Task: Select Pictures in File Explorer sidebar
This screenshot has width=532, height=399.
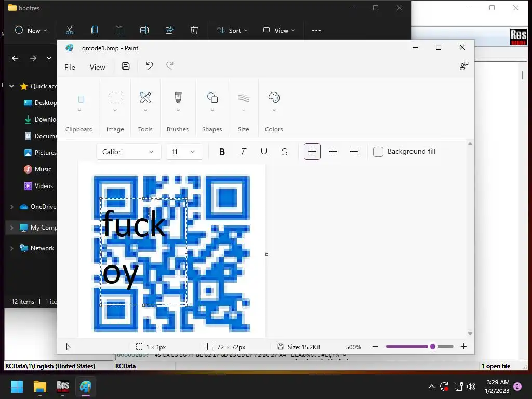Action: pyautogui.click(x=41, y=153)
